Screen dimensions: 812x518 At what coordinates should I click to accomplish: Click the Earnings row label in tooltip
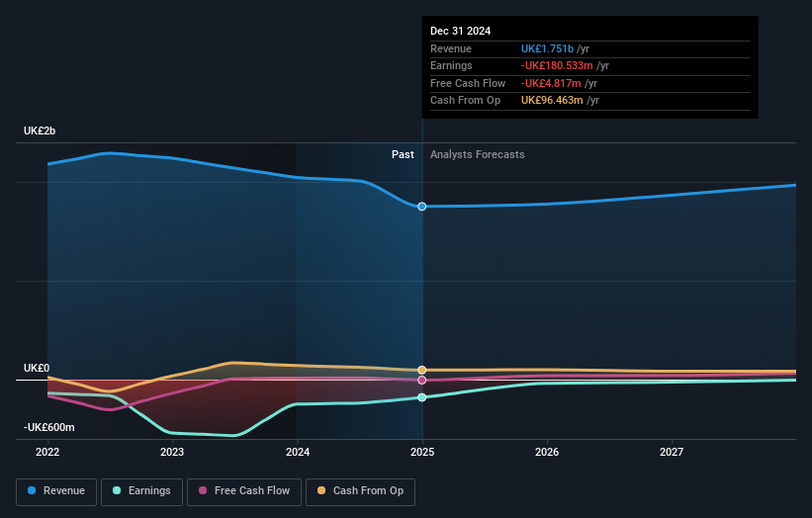coord(451,65)
